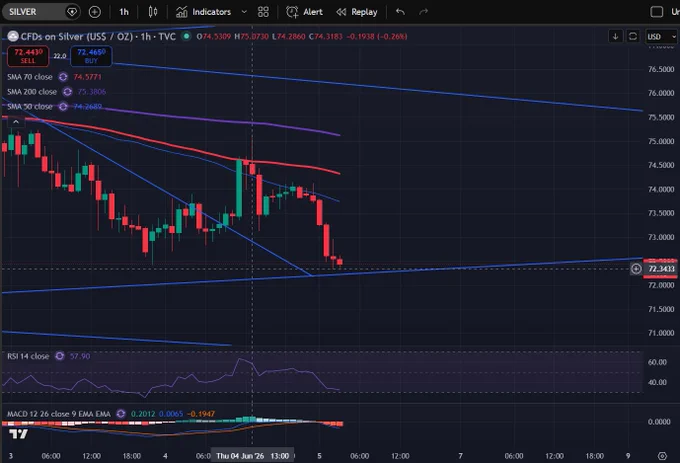Open chart settings gear at bottom right

[662, 456]
